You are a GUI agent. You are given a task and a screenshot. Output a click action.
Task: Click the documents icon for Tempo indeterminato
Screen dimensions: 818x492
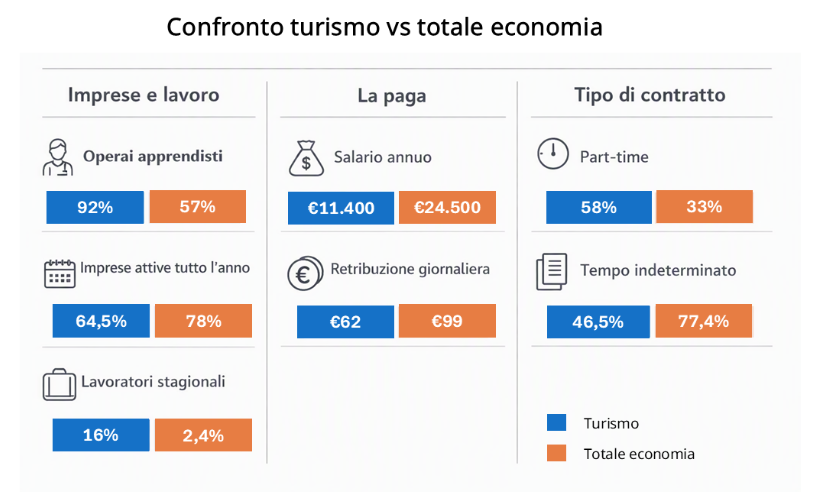(551, 271)
